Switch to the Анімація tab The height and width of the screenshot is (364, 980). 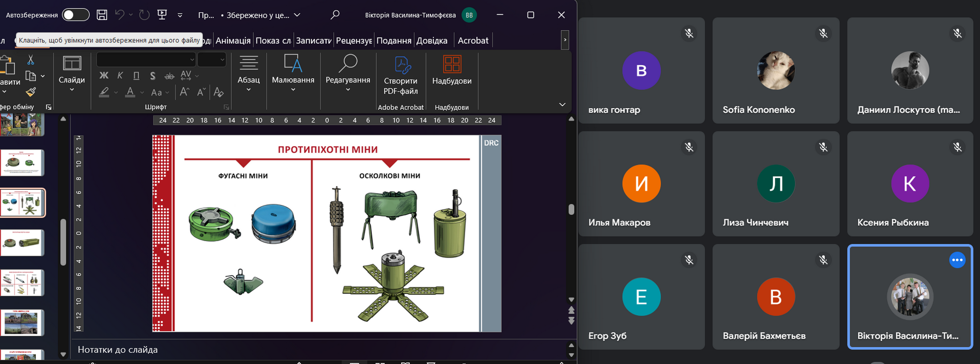[233, 40]
